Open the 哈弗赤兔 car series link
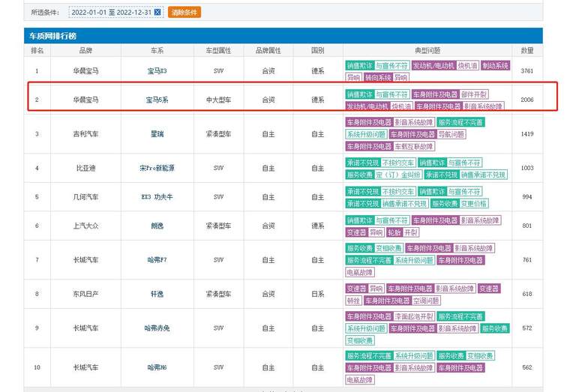 tap(157, 328)
